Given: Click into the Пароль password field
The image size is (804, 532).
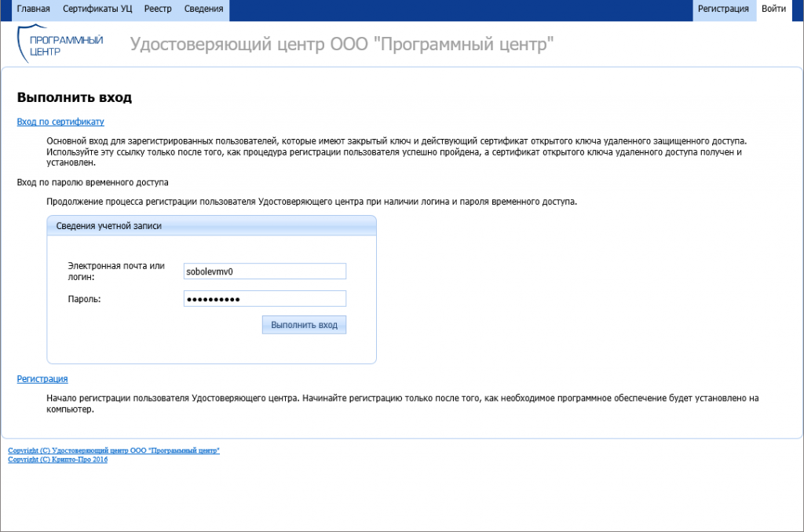Looking at the screenshot, I should [x=265, y=299].
